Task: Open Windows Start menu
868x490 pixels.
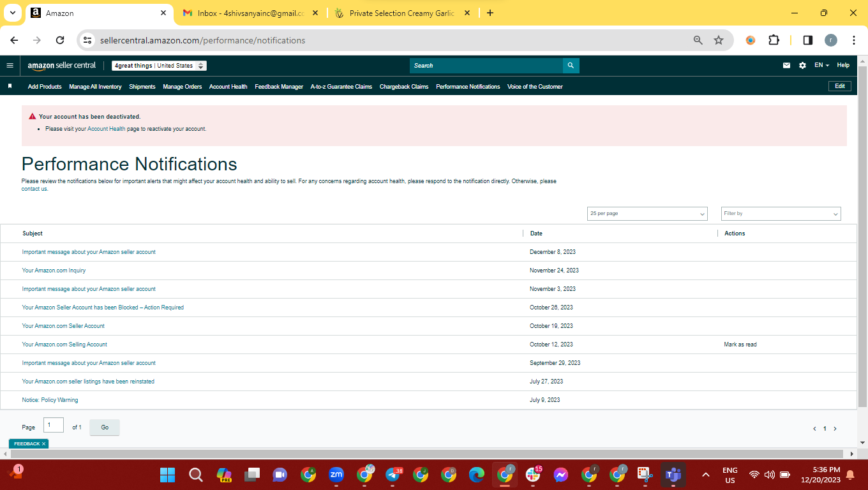Action: tap(167, 475)
